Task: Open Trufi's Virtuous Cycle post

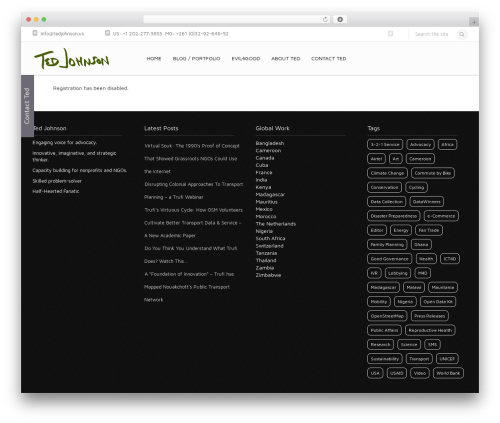Action: [x=193, y=223]
